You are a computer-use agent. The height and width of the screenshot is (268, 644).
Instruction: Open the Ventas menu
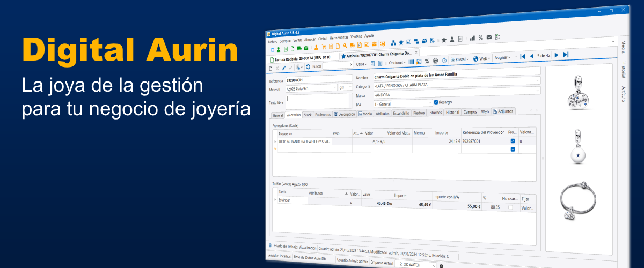pyautogui.click(x=298, y=40)
